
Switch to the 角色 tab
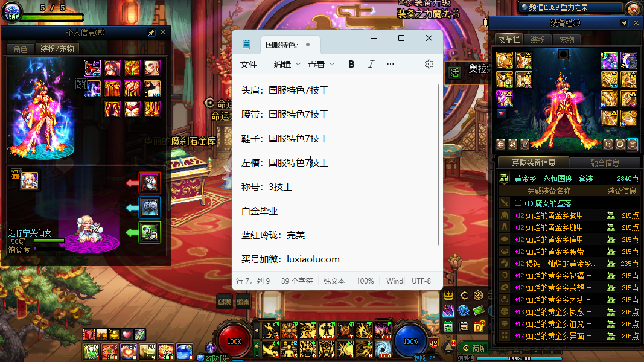21,49
